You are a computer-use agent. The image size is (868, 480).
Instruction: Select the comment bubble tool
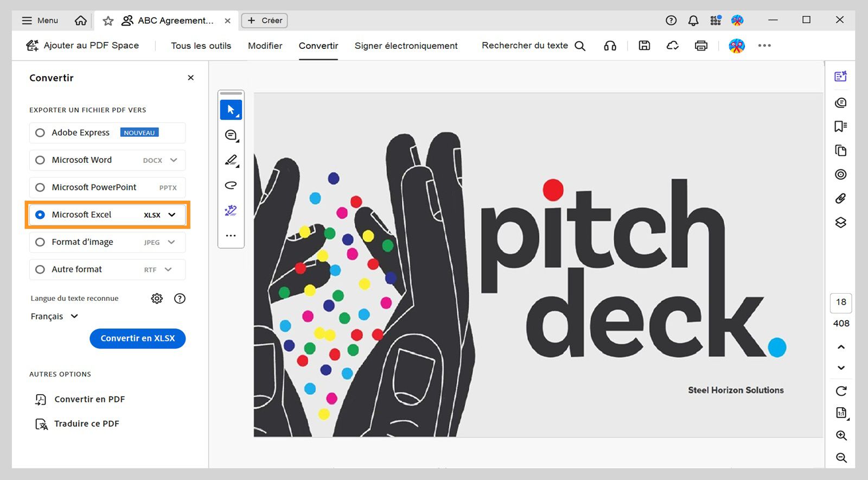[231, 135]
